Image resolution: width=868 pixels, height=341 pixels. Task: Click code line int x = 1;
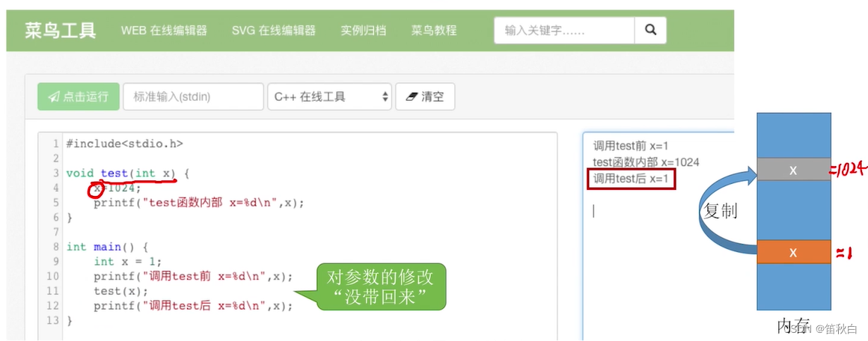128,261
